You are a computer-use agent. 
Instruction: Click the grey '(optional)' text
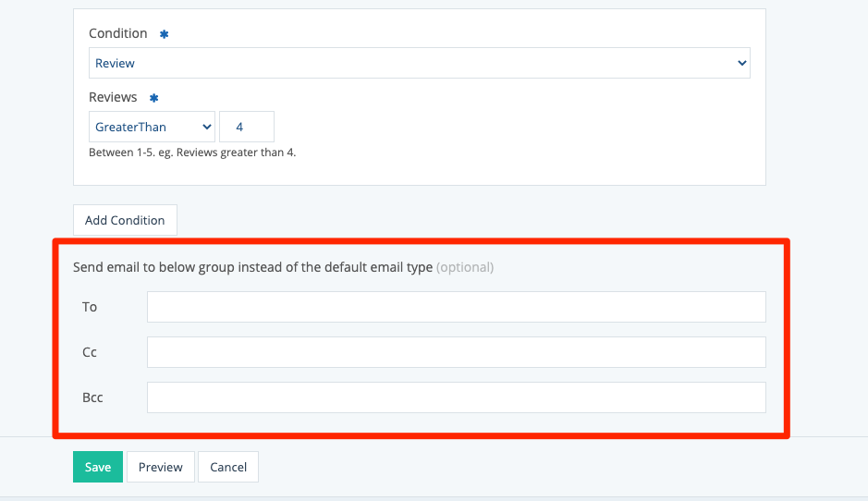click(465, 267)
